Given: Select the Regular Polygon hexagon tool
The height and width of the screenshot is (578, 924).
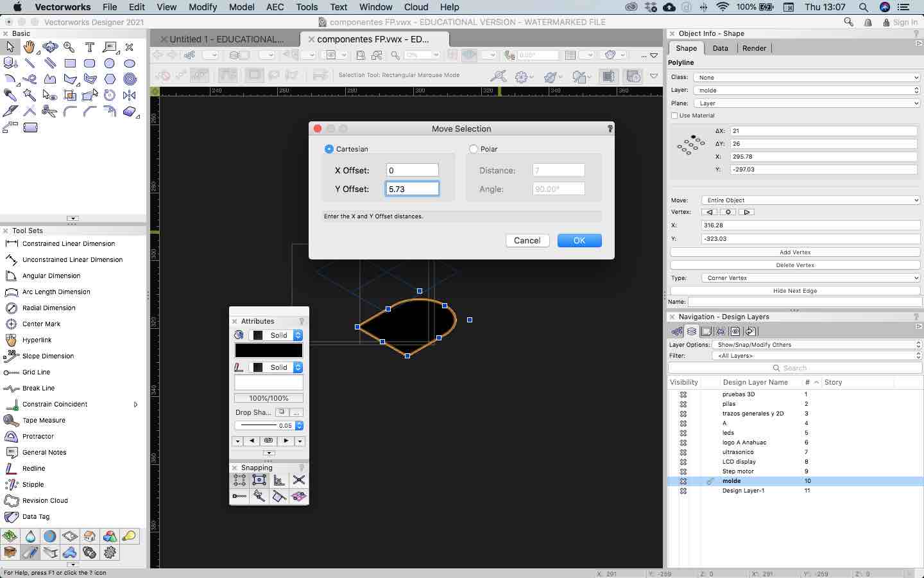Looking at the screenshot, I should click(110, 79).
